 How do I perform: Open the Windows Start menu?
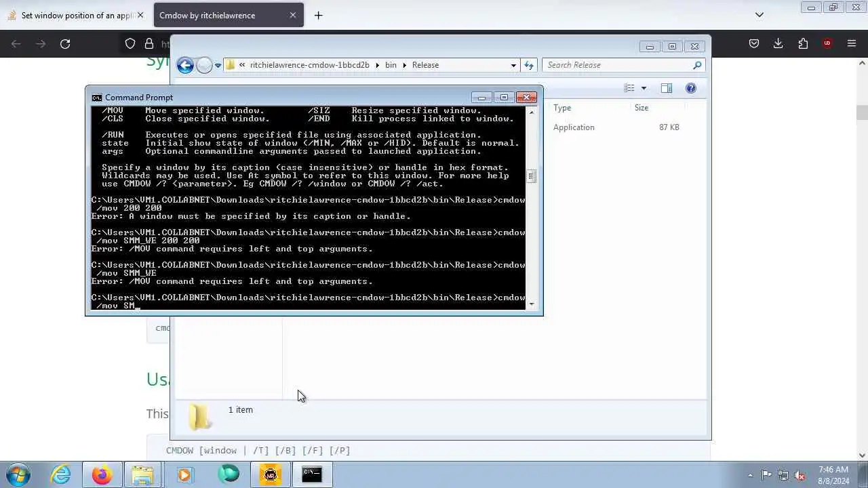click(x=18, y=474)
